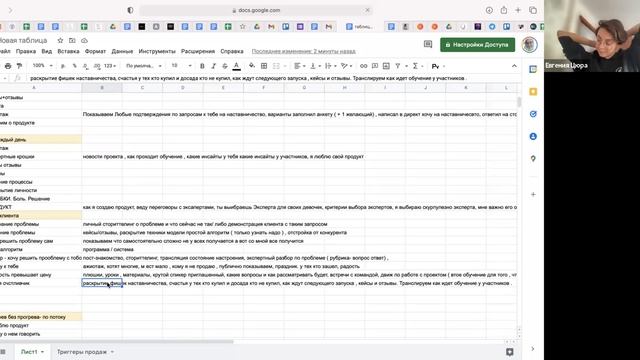The height and width of the screenshot is (360, 640).
Task: Collapse the toolbar with the up chevron
Action: (x=514, y=66)
